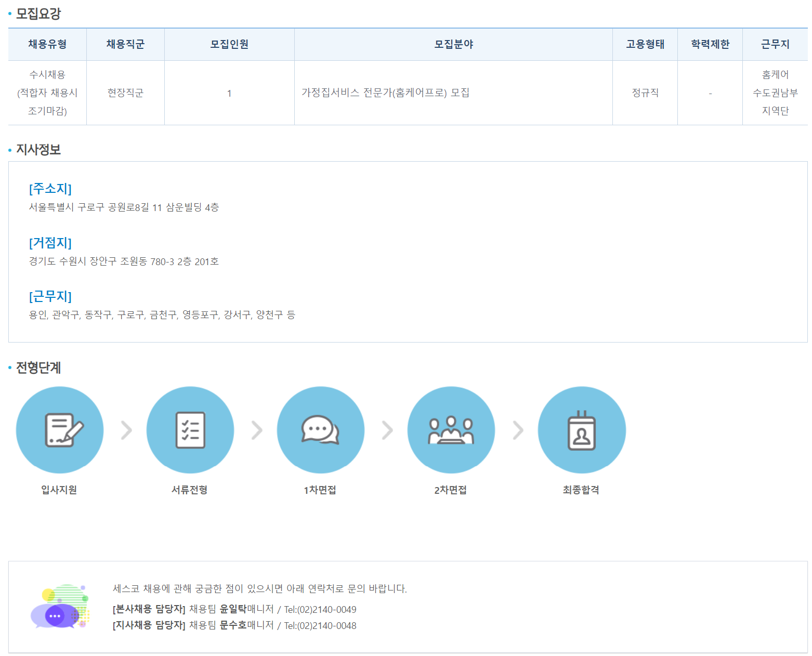The image size is (812, 656).
Task: Click the 최종합격 ID badge icon
Action: pyautogui.click(x=582, y=430)
